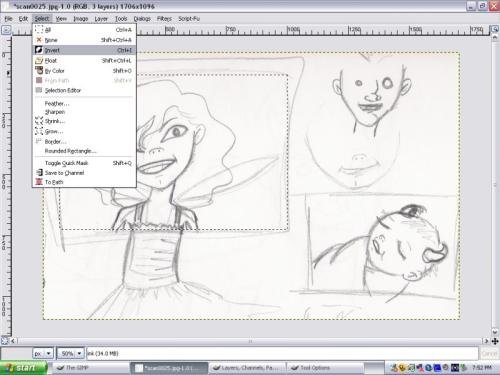Choose Float selection entry
This screenshot has height=375, width=500.
click(x=84, y=61)
